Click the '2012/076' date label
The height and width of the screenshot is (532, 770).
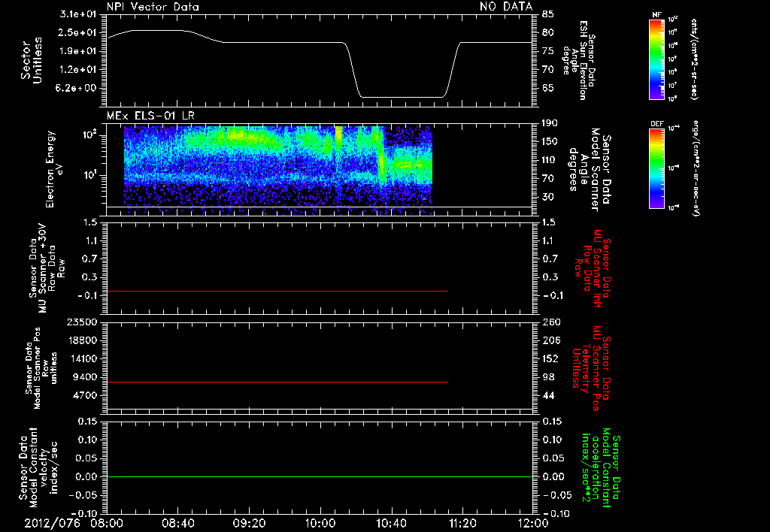click(53, 523)
